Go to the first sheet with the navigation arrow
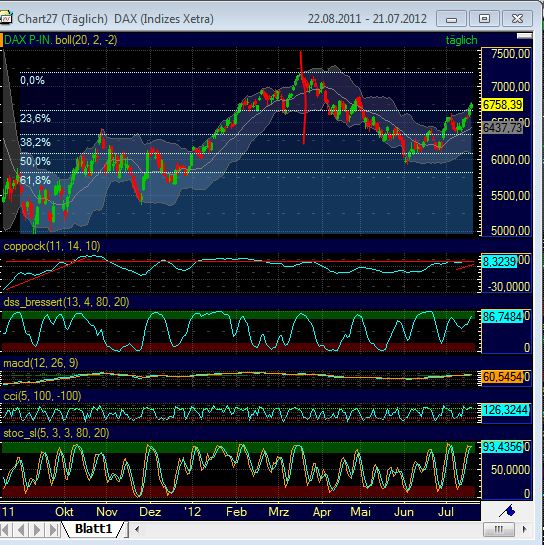 tap(5, 530)
